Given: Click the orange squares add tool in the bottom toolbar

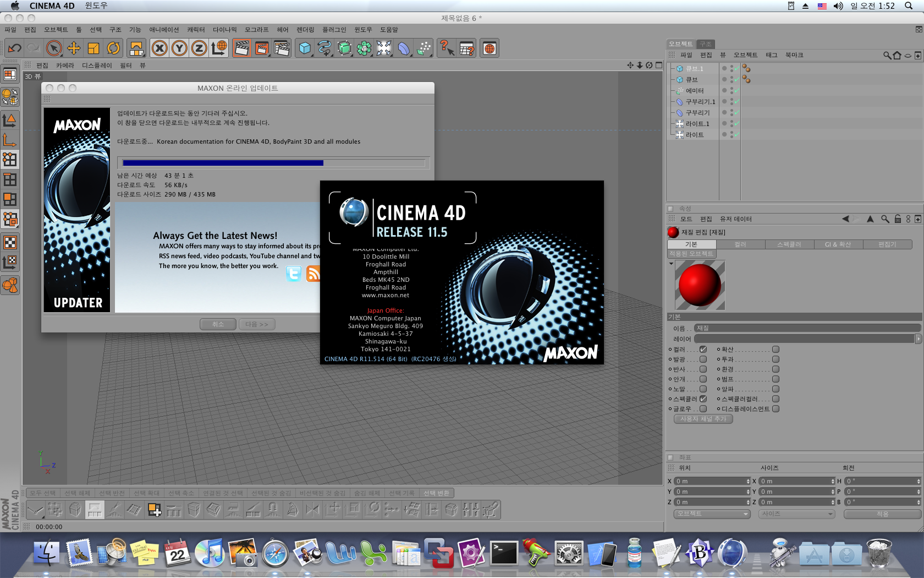Looking at the screenshot, I should tap(155, 510).
